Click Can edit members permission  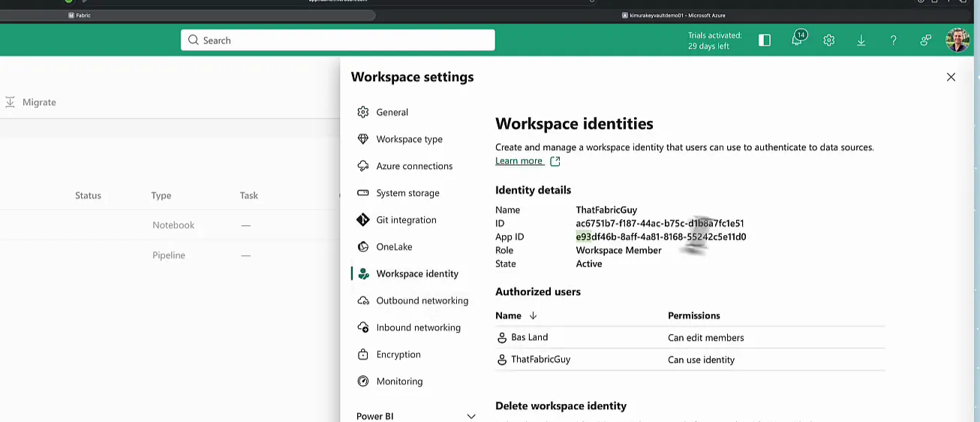tap(706, 338)
